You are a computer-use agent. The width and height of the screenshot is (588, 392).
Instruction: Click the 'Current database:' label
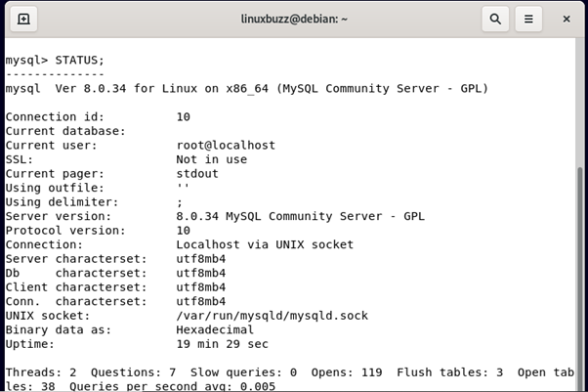tap(65, 131)
